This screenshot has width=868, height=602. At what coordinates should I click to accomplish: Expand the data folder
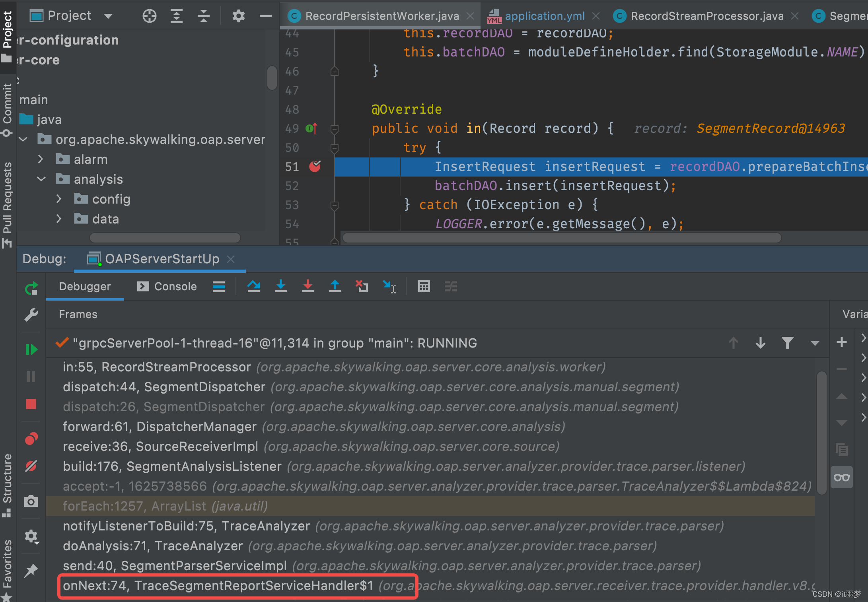[58, 219]
